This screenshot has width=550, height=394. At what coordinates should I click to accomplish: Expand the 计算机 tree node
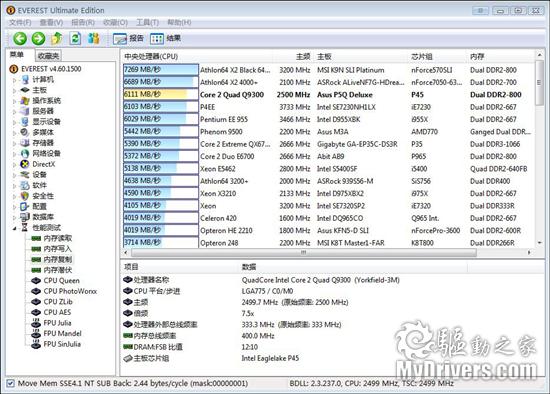click(x=14, y=80)
